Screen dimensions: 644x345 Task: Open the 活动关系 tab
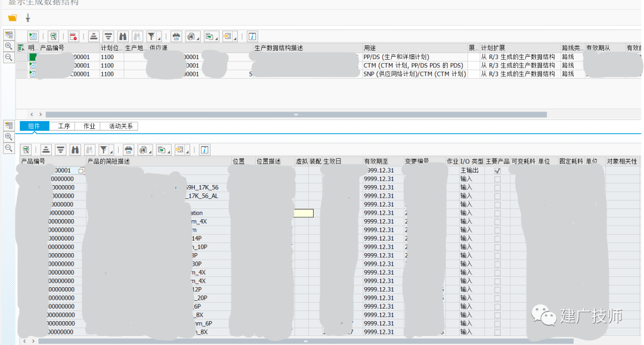point(120,126)
